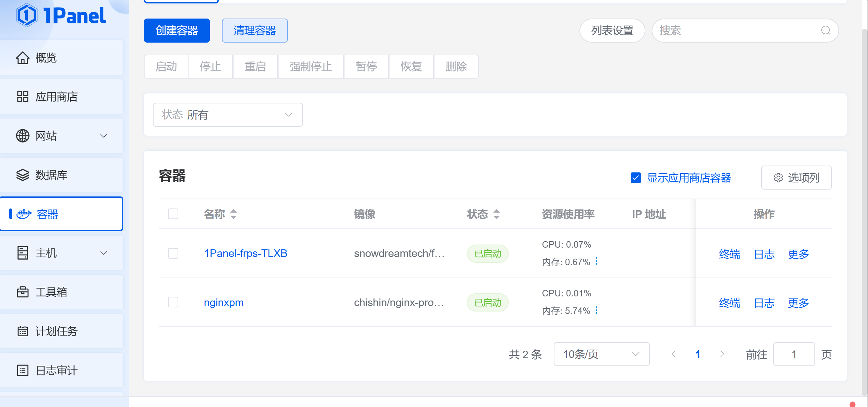Tick the select-all checkbox in table header
The height and width of the screenshot is (407, 868).
[173, 214]
